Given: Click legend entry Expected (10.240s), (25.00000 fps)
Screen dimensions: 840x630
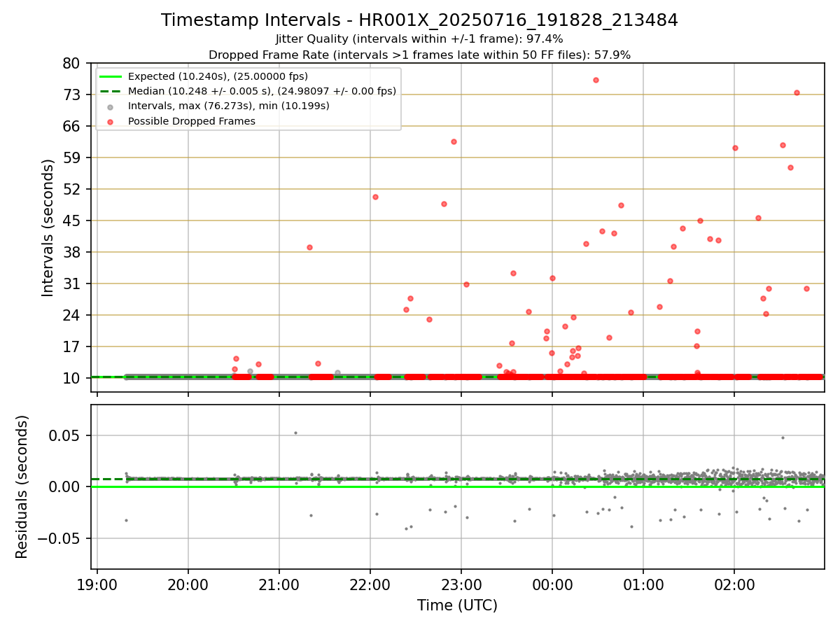Looking at the screenshot, I should click(x=218, y=76).
